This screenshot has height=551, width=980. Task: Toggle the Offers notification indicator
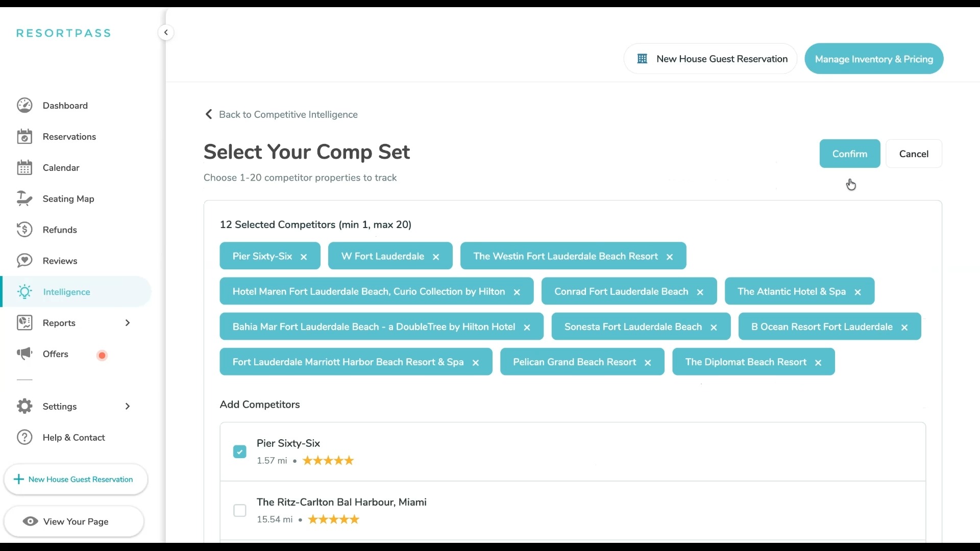[x=102, y=355]
